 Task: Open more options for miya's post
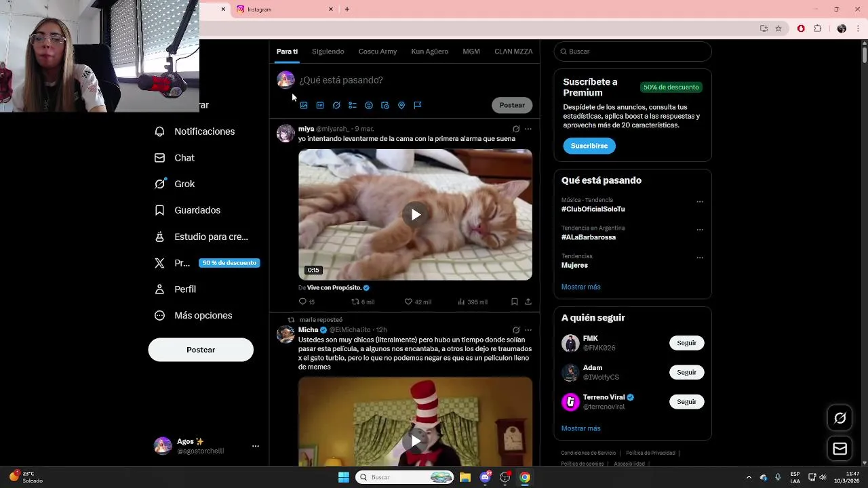(x=528, y=129)
